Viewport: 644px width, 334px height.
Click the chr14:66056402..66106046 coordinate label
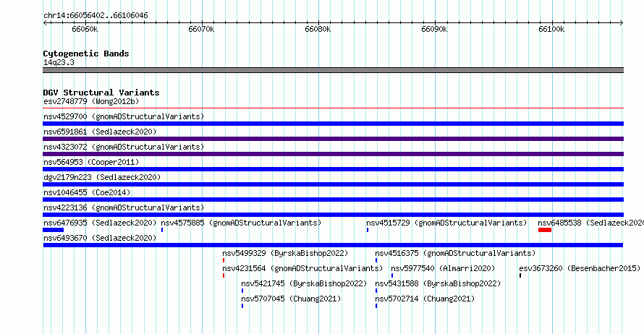pos(96,16)
